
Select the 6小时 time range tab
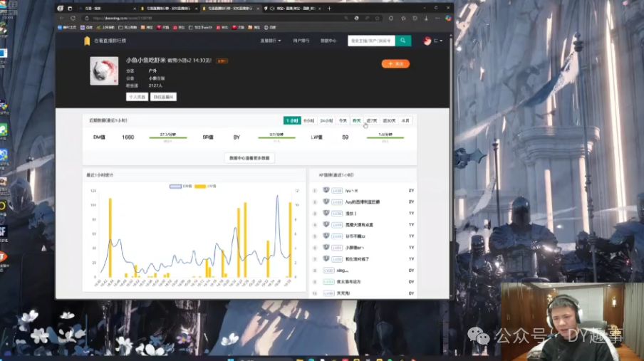[x=308, y=121]
